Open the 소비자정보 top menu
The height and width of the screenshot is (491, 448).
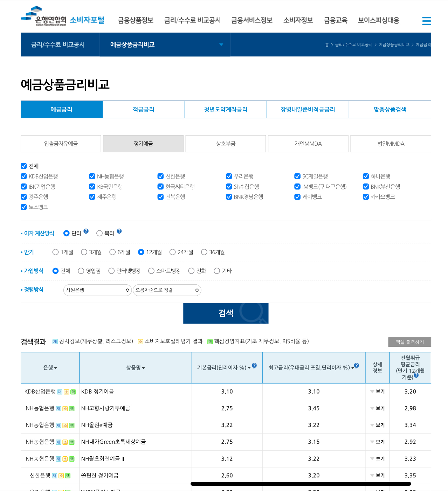pos(298,20)
